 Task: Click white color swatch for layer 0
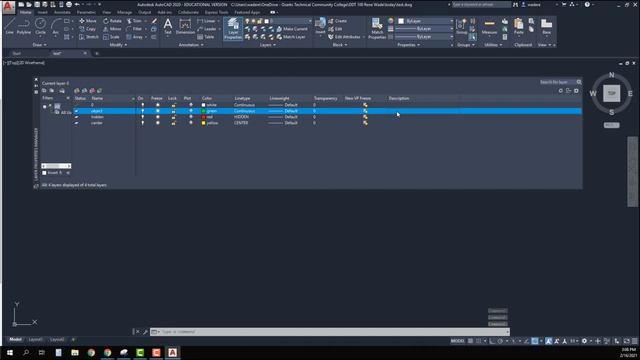[x=203, y=105]
